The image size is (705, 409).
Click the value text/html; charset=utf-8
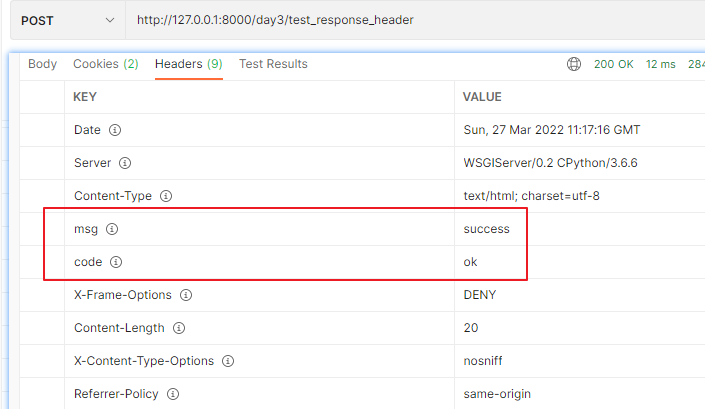pyautogui.click(x=531, y=196)
